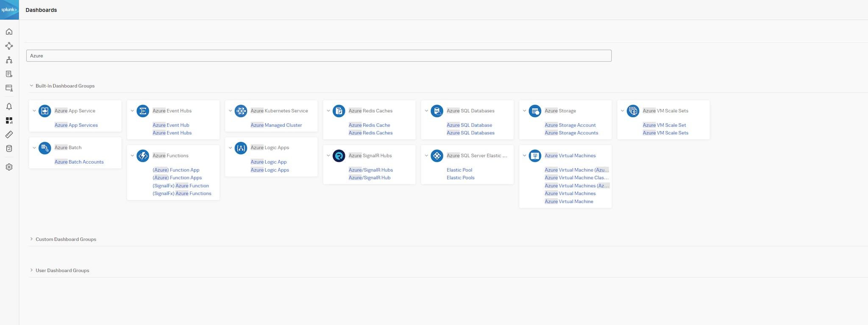Open Azure App Services dashboard
The height and width of the screenshot is (325, 868).
point(76,125)
